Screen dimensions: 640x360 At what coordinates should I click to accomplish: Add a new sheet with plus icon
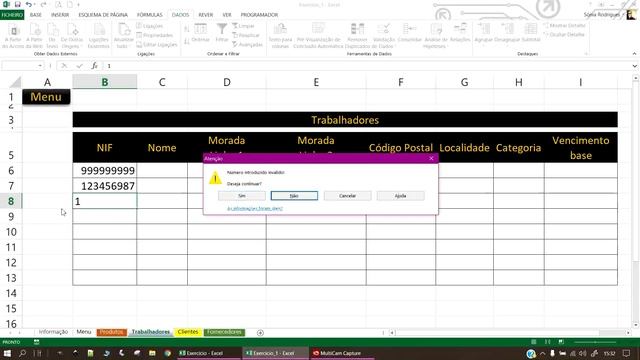click(260, 333)
